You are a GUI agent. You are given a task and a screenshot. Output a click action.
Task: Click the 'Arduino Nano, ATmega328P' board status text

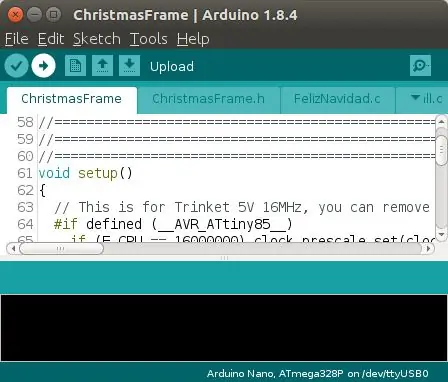click(x=275, y=374)
